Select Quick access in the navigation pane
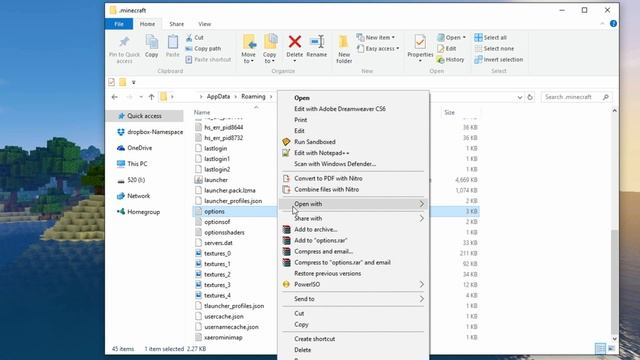The width and height of the screenshot is (640, 360). point(144,116)
